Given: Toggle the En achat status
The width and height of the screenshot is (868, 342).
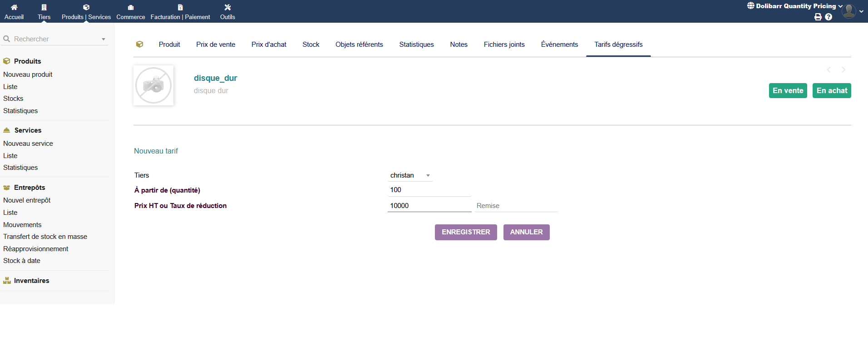Looking at the screenshot, I should tap(832, 90).
